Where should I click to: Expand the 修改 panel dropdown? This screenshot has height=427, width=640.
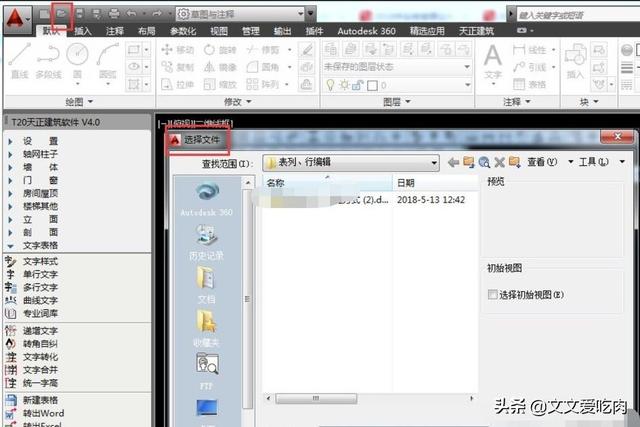pos(237,101)
